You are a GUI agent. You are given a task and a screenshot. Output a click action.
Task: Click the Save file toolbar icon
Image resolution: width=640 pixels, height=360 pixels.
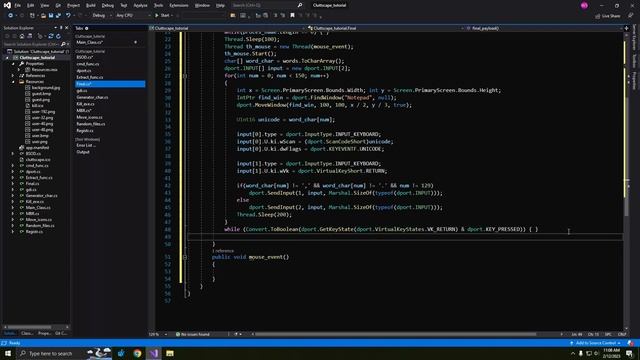[x=51, y=16]
